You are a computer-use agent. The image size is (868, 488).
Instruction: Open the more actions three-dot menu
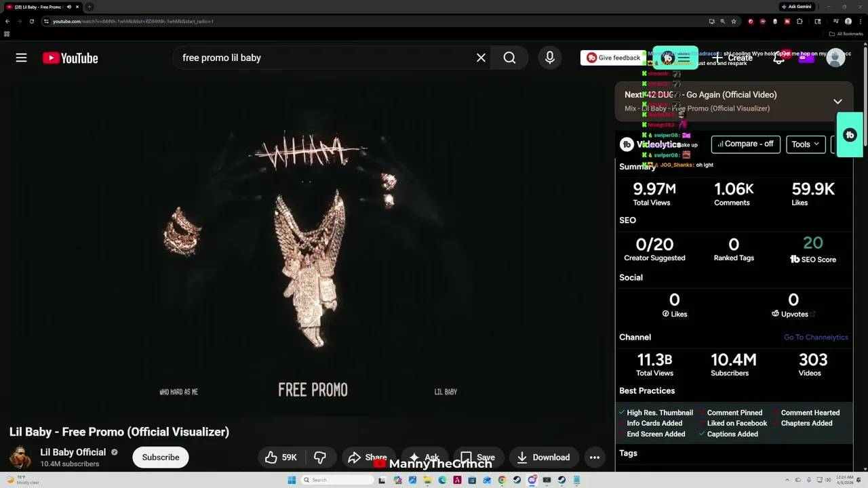(595, 457)
